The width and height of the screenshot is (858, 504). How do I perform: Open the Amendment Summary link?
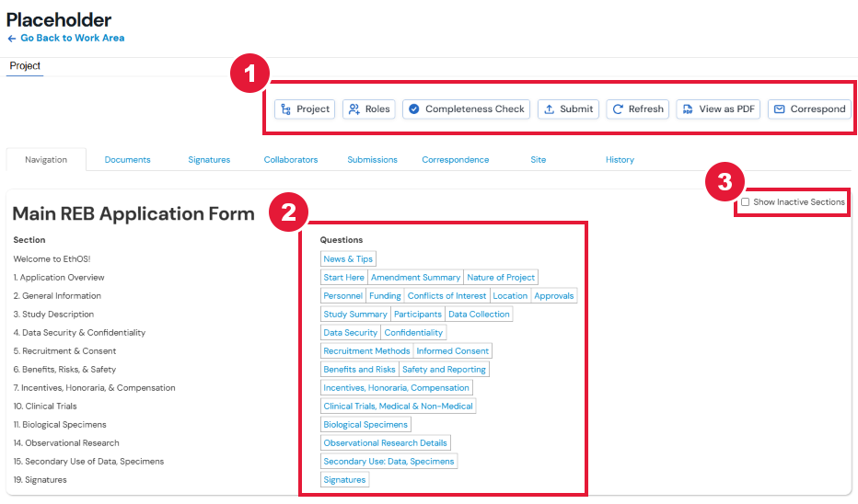pyautogui.click(x=415, y=278)
